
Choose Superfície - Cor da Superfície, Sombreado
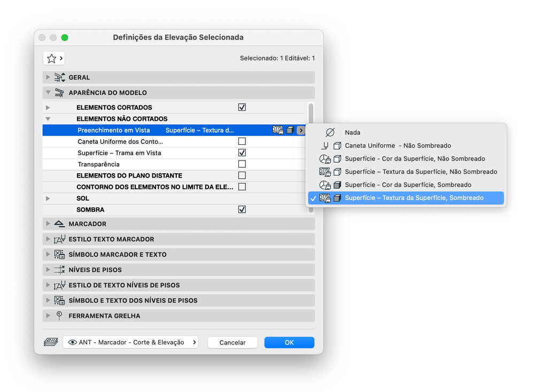click(x=406, y=185)
